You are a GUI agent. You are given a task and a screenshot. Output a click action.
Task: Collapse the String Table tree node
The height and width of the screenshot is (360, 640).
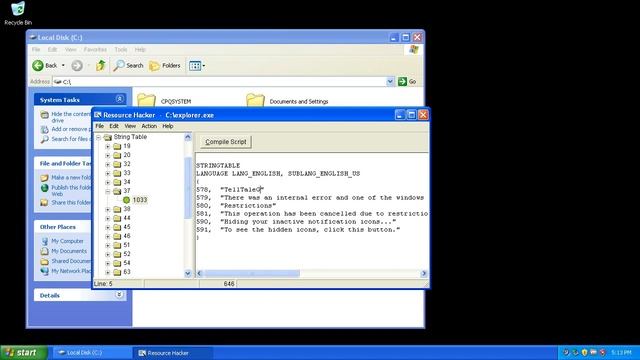click(98, 138)
